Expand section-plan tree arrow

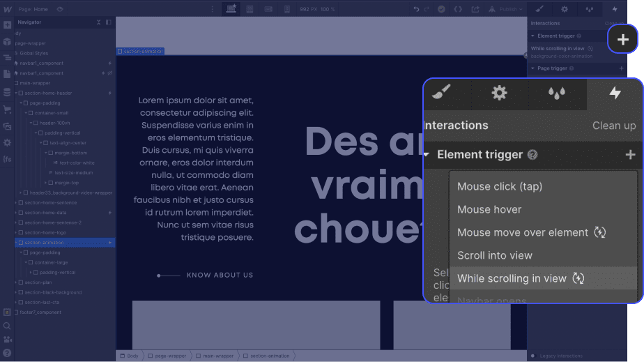pos(16,282)
